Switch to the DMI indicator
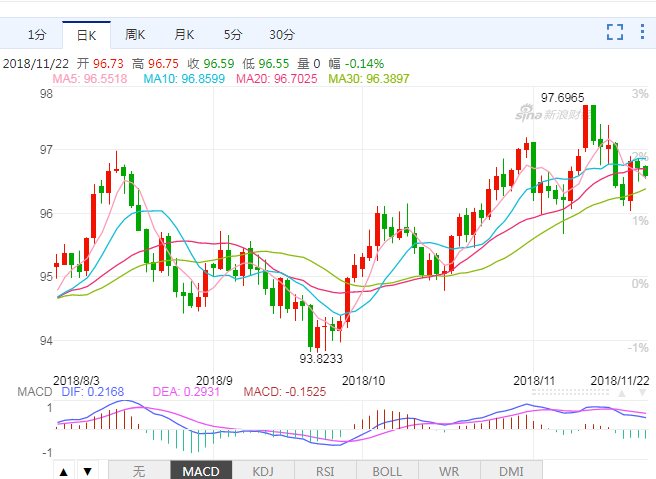The image size is (656, 479). (x=511, y=471)
